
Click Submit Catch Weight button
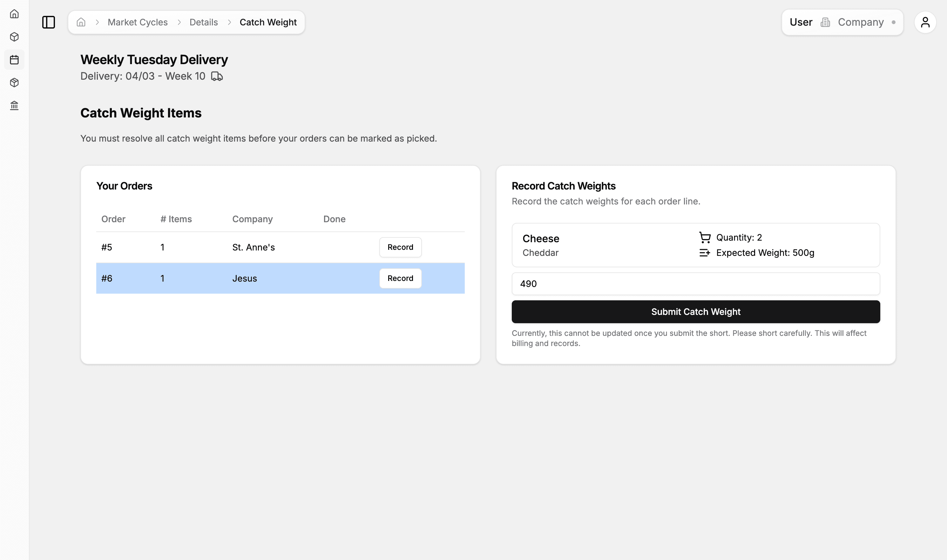point(695,312)
